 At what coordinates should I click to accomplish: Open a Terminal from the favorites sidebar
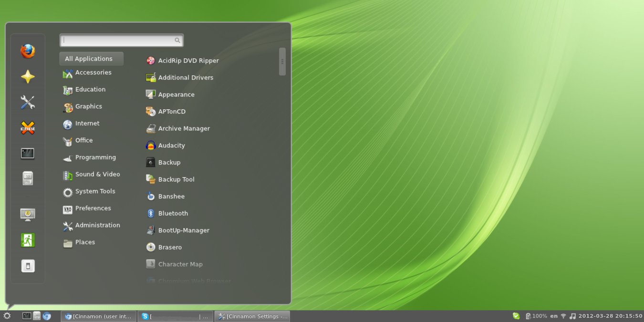tap(27, 154)
